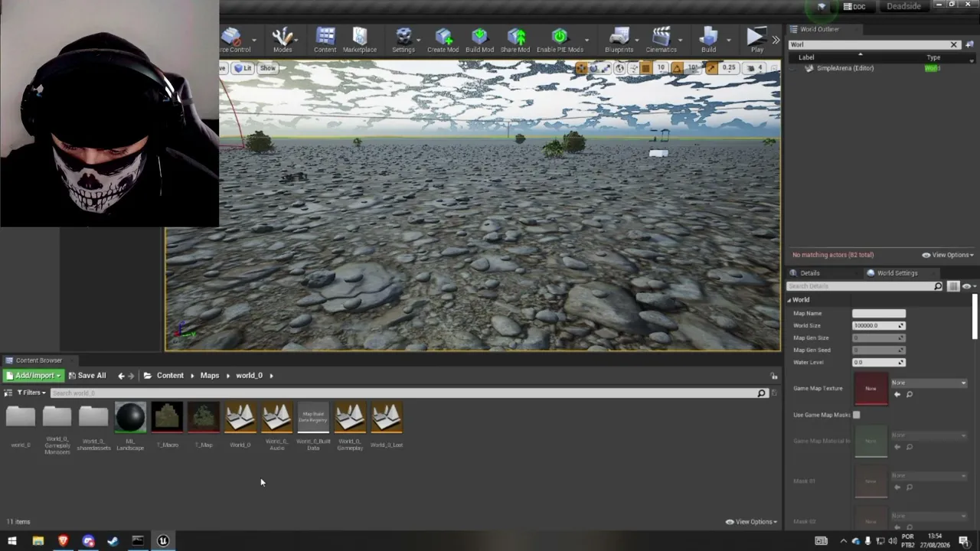Collapse the World category section
This screenshot has height=551, width=980.
coord(790,300)
